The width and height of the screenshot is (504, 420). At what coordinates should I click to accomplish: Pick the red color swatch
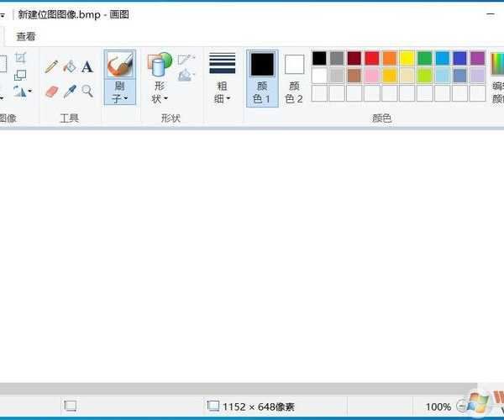pyautogui.click(x=372, y=58)
